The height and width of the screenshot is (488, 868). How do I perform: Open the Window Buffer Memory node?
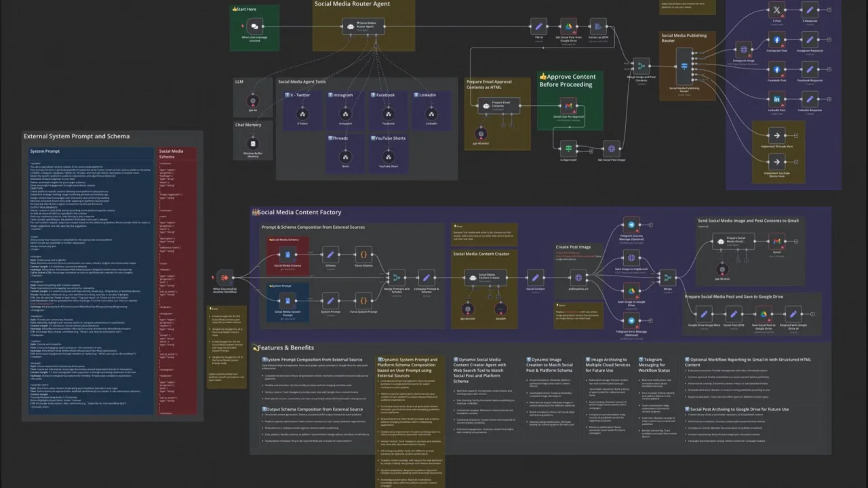pyautogui.click(x=254, y=143)
